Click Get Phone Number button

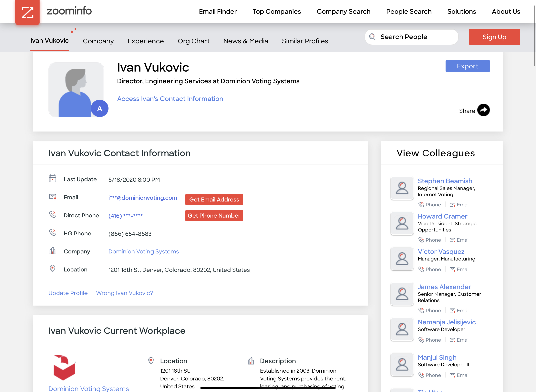214,215
